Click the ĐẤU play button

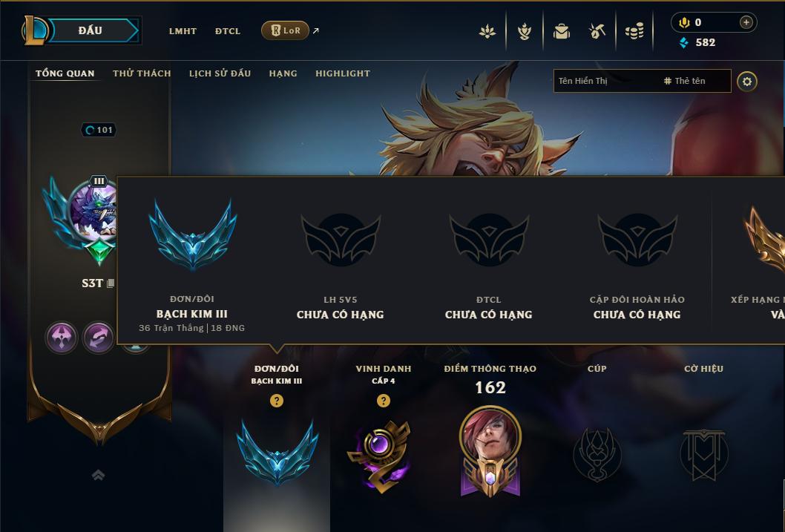pos(93,30)
